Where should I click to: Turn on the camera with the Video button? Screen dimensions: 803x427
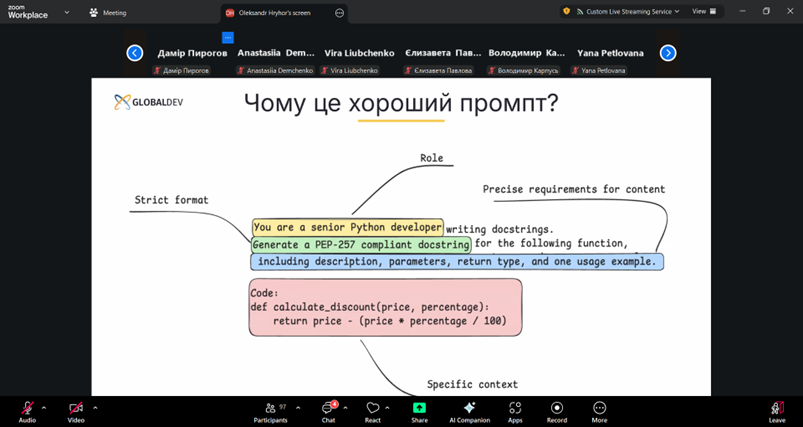76,409
